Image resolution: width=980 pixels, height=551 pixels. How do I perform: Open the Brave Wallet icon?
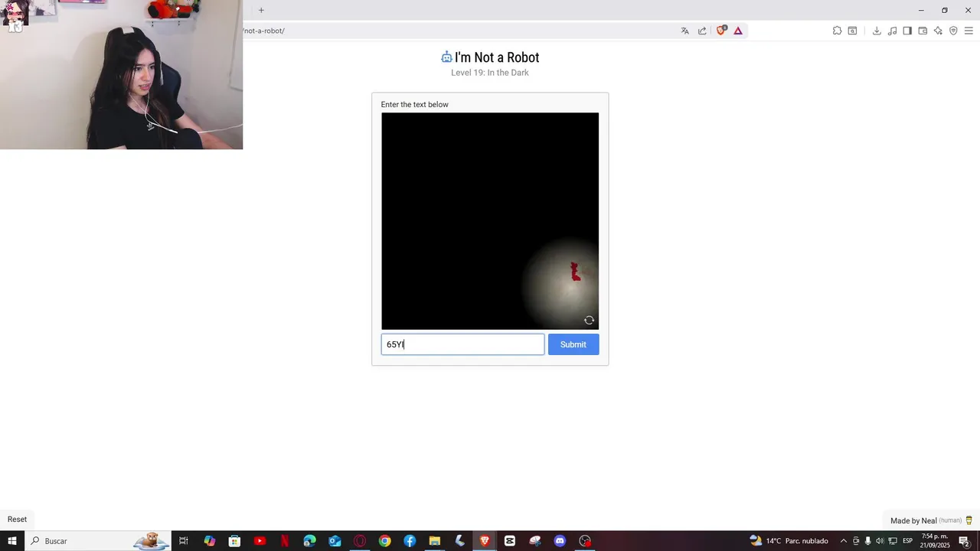pos(923,31)
